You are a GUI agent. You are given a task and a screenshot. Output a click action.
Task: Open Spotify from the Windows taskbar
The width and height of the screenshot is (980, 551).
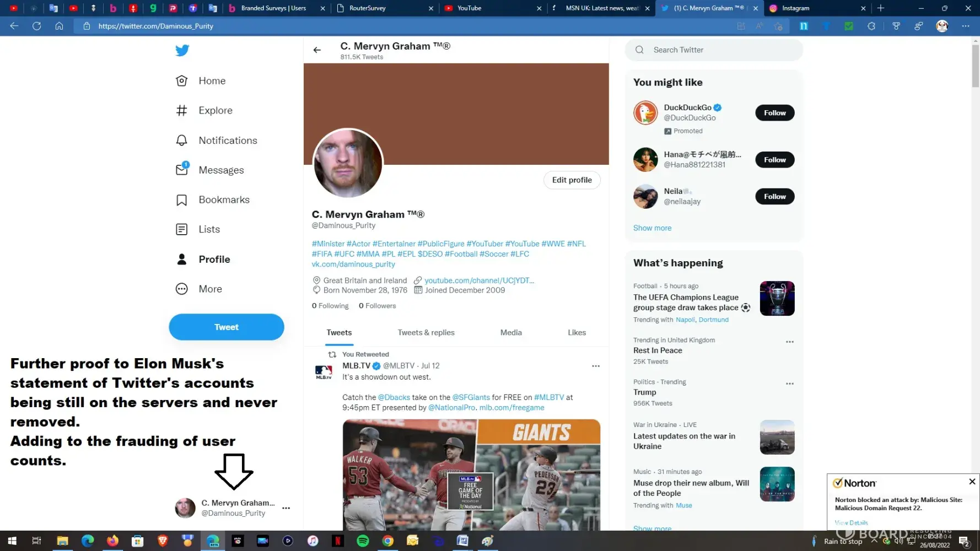point(363,541)
